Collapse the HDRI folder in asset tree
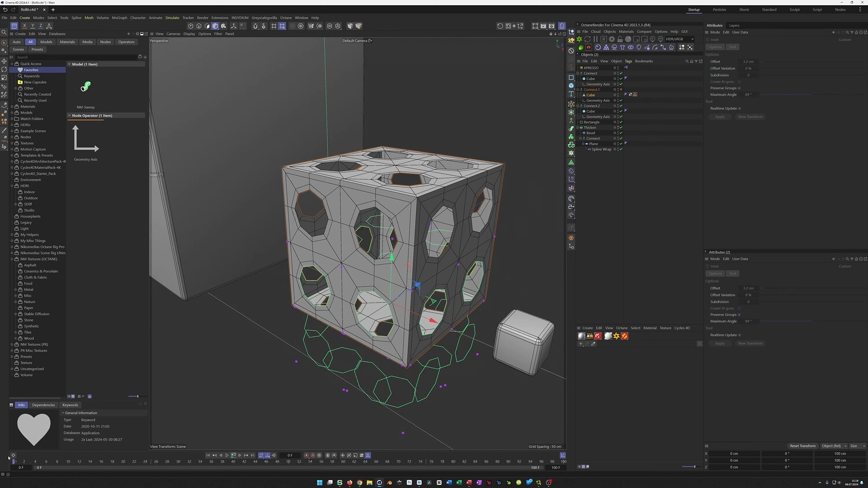This screenshot has height=488, width=868. [x=12, y=186]
